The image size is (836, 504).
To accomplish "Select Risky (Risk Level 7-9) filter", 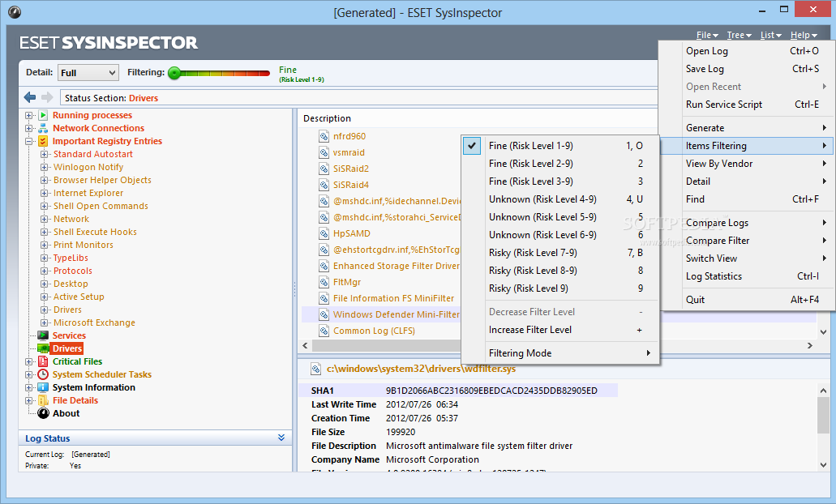I will click(x=559, y=253).
